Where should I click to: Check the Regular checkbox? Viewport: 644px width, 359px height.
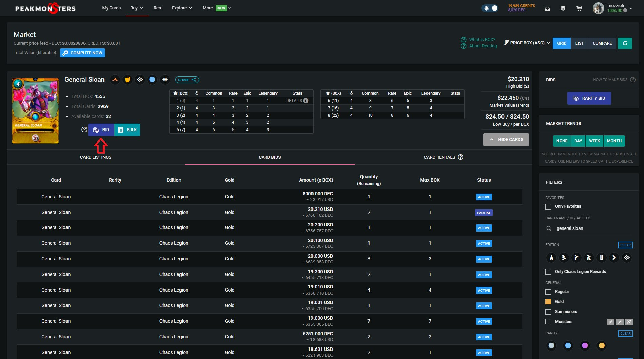click(x=548, y=292)
